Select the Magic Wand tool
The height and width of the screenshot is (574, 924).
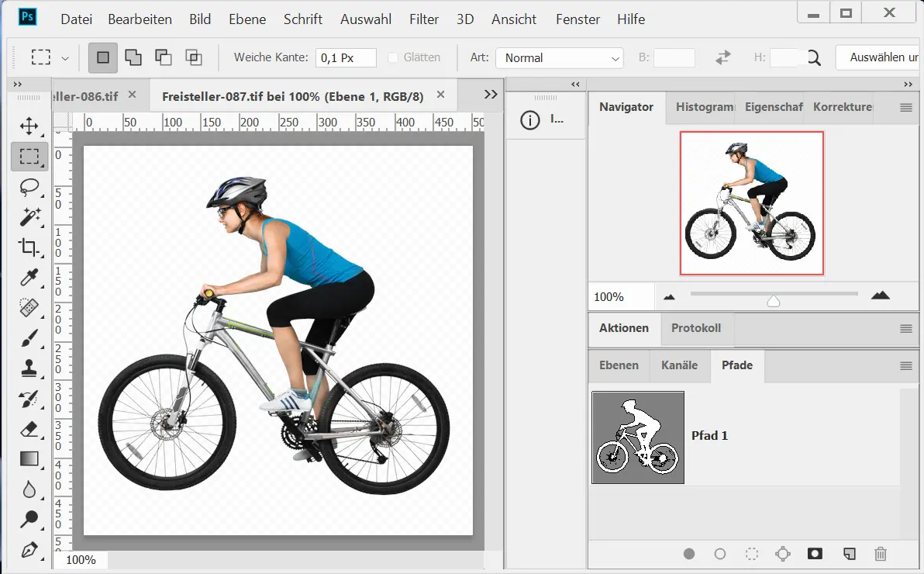29,217
